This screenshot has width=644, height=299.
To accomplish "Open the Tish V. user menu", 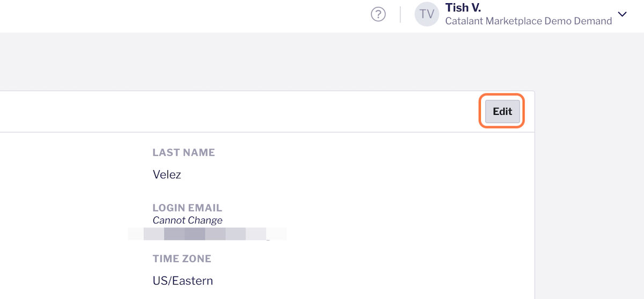I will (463, 8).
